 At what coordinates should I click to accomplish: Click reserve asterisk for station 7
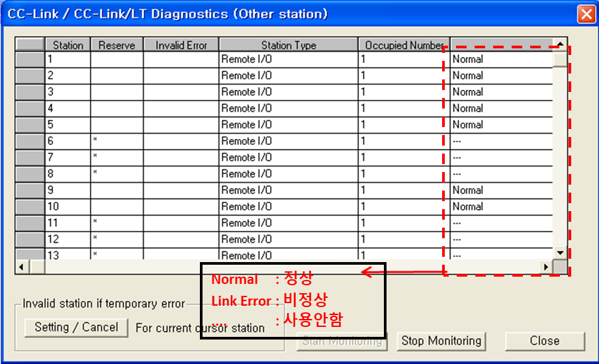[95, 156]
